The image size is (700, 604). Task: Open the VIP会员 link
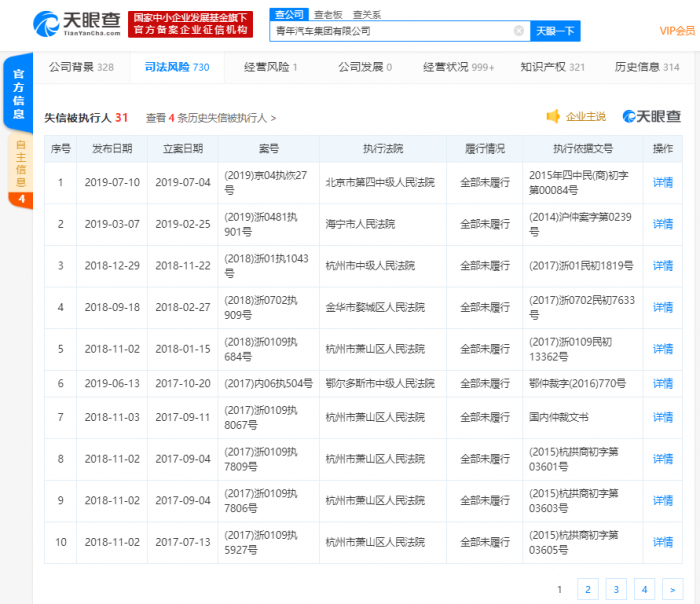click(677, 31)
